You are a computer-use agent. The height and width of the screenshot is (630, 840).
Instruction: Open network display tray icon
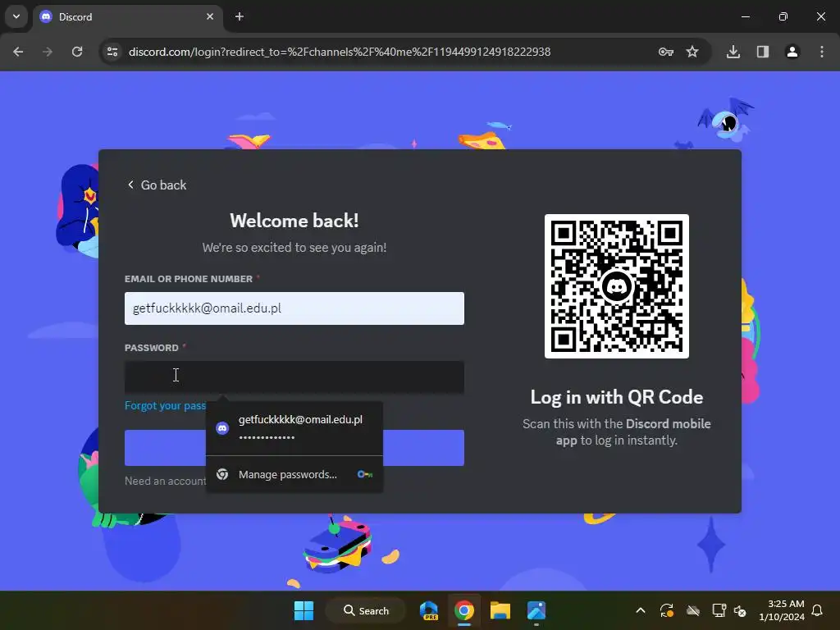pyautogui.click(x=719, y=610)
